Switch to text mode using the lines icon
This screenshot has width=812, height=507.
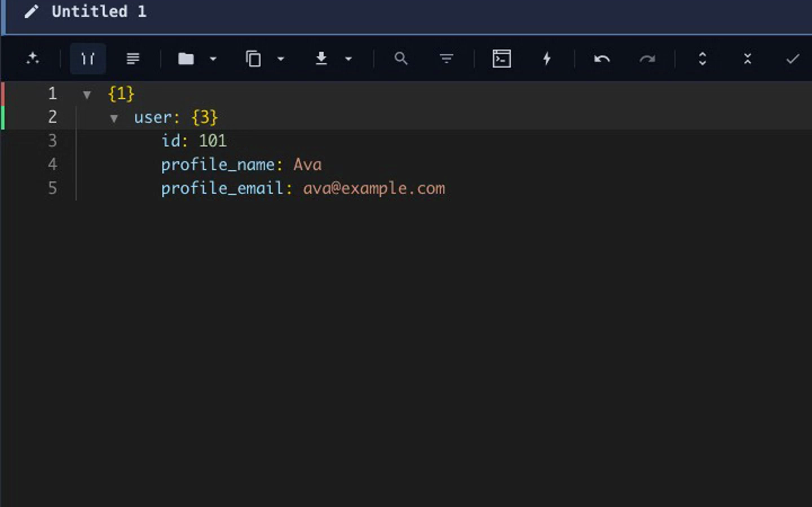pyautogui.click(x=133, y=59)
